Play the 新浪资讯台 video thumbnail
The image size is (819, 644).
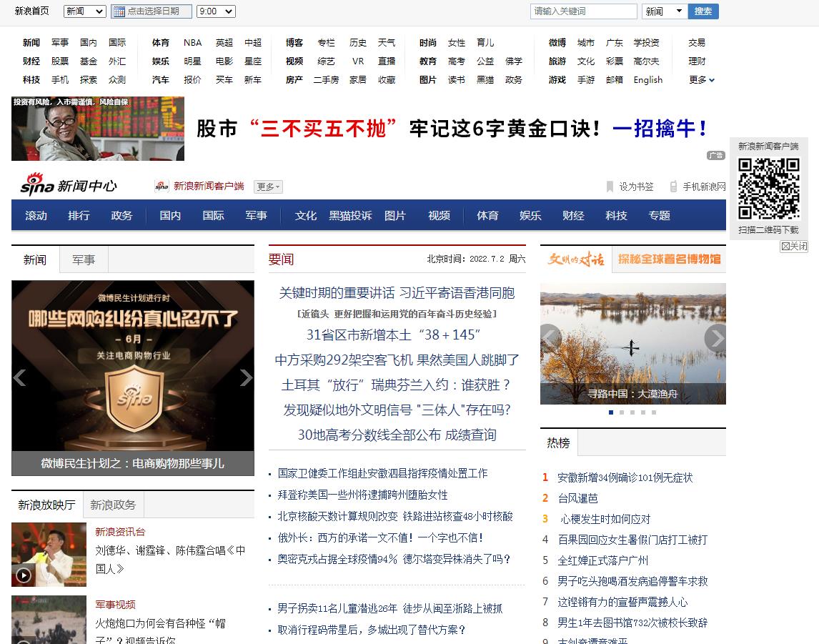49,555
